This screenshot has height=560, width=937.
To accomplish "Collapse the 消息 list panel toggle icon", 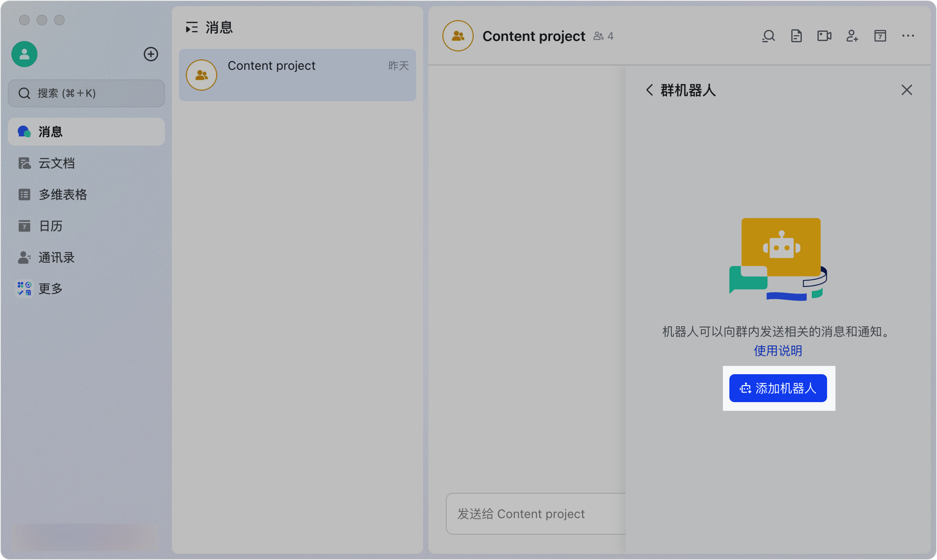I will point(192,27).
